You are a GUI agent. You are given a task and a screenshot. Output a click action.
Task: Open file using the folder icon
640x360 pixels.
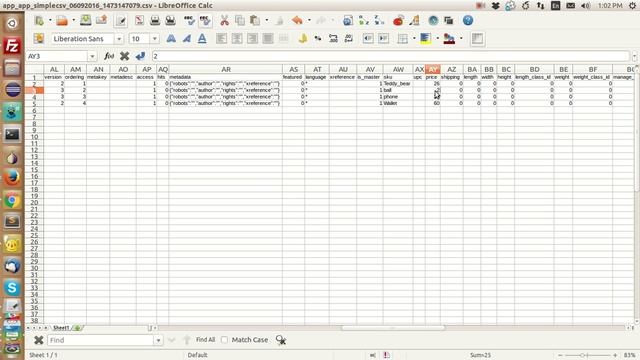(62, 20)
